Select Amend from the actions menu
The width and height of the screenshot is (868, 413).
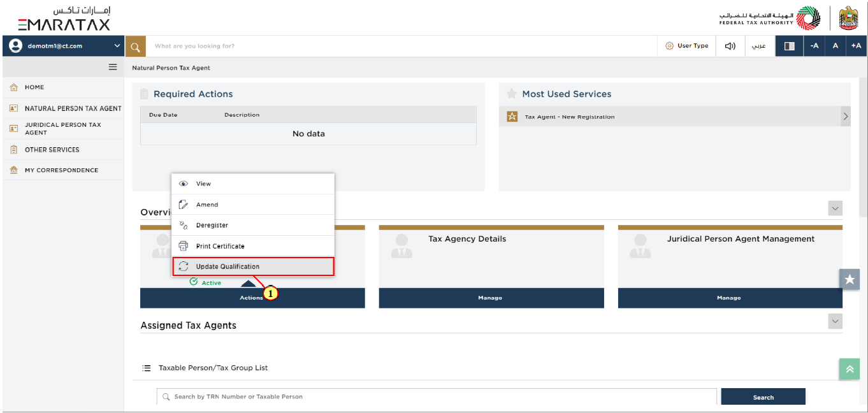tap(253, 205)
